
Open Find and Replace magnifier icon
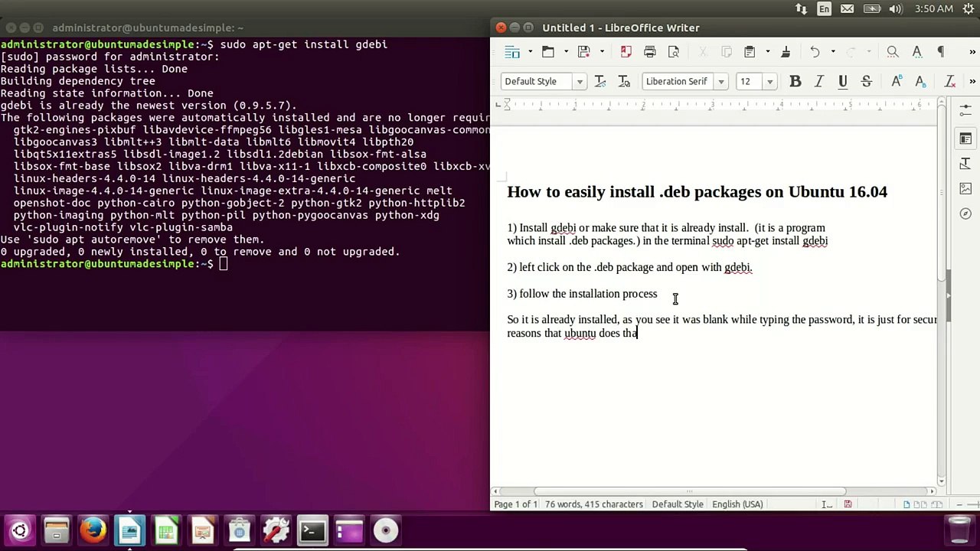point(893,52)
